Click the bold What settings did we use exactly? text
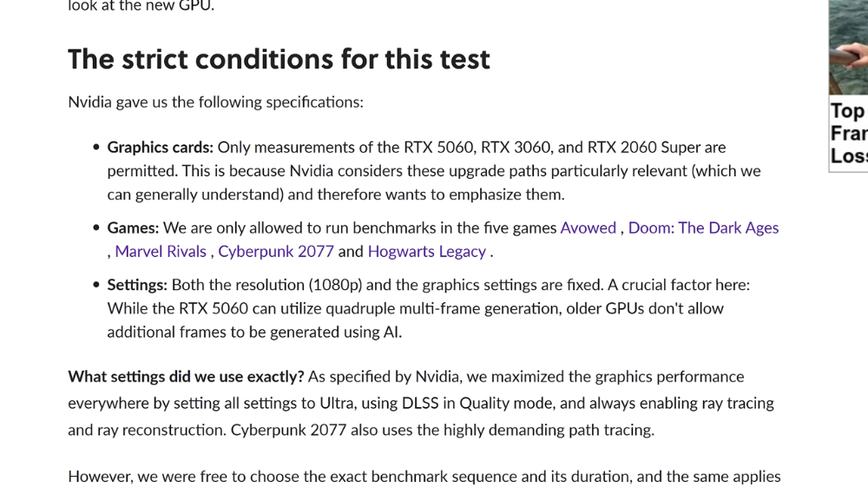 pos(186,377)
